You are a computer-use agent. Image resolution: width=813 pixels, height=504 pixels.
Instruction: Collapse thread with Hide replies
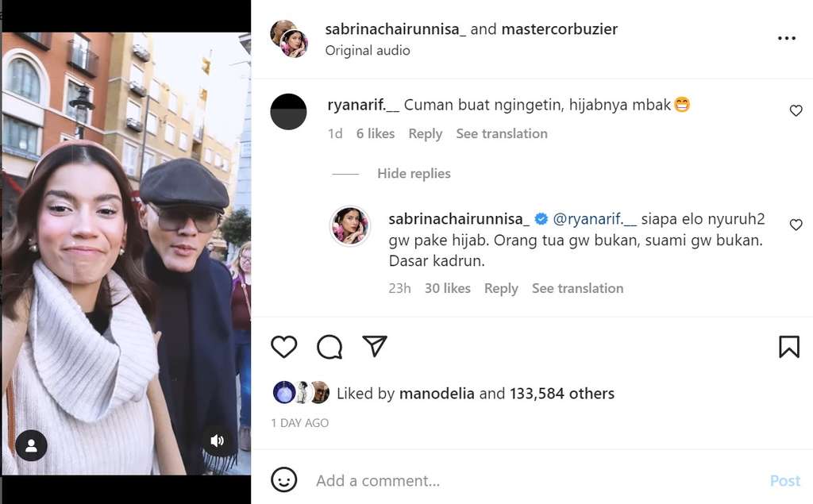coord(414,174)
